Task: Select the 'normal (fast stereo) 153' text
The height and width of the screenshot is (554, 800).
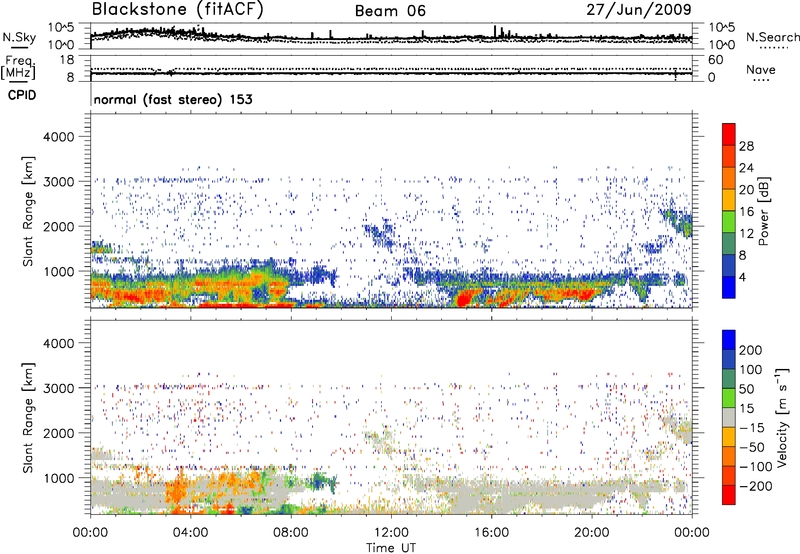Action: [173, 99]
